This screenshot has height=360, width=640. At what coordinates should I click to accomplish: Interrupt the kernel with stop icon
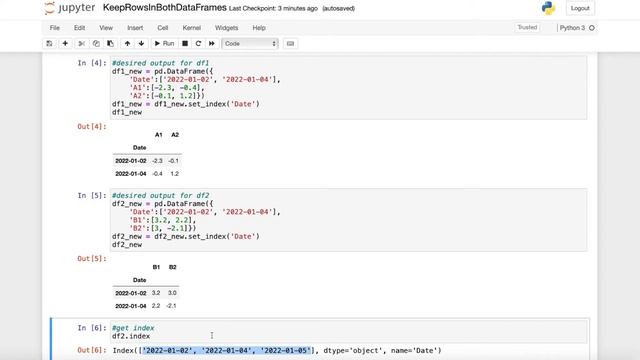[185, 43]
